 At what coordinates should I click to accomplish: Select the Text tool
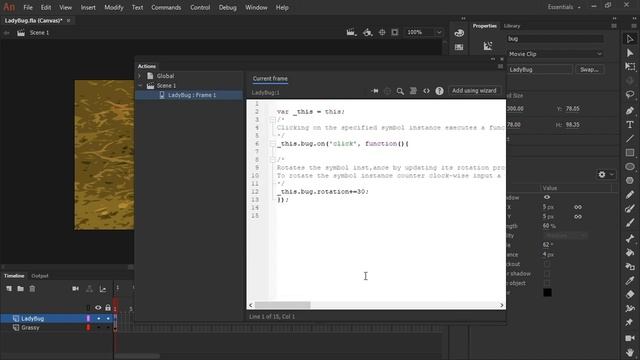(630, 124)
